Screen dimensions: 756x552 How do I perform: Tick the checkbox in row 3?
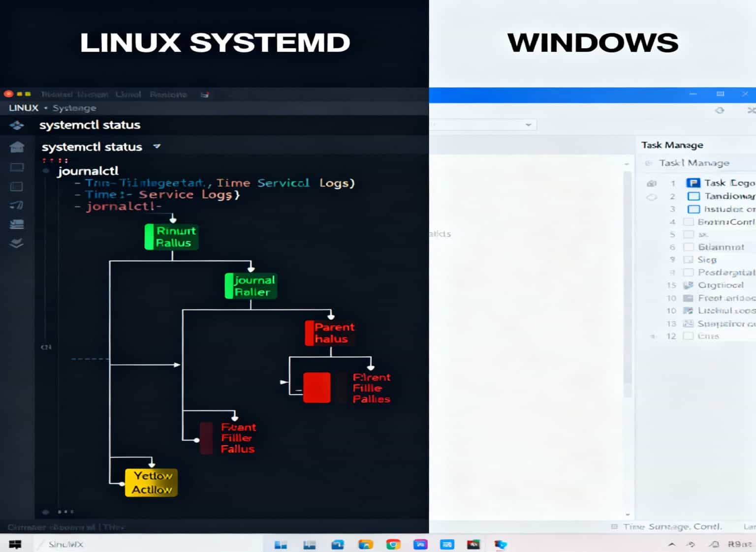[693, 209]
